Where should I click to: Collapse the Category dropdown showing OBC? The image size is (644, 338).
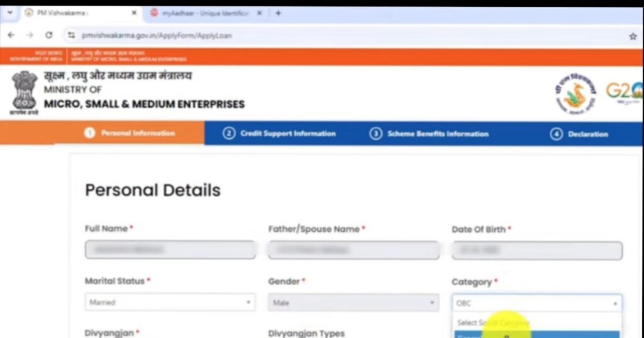[537, 303]
